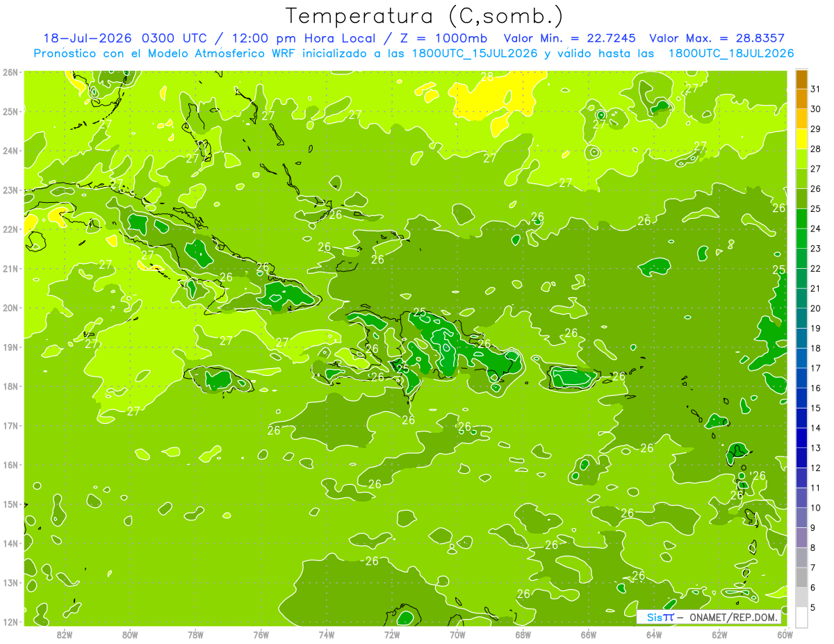Click the 64W longitude axis label
834x644 pixels.
(654, 634)
